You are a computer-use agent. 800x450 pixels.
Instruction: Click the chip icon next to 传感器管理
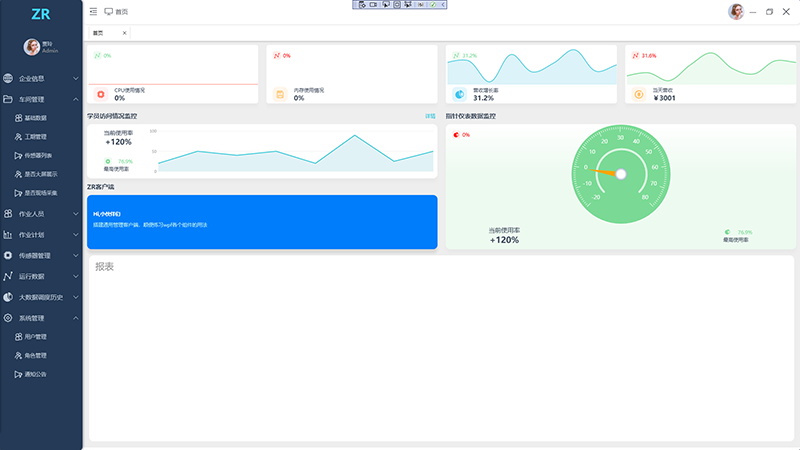(x=8, y=255)
